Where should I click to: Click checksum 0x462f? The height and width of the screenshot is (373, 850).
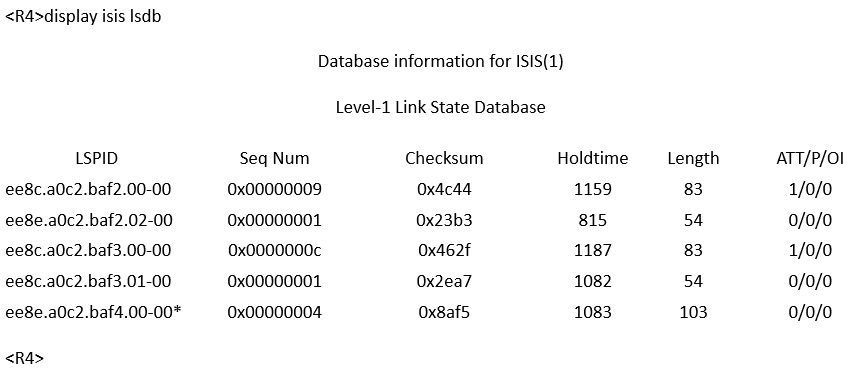tap(444, 250)
